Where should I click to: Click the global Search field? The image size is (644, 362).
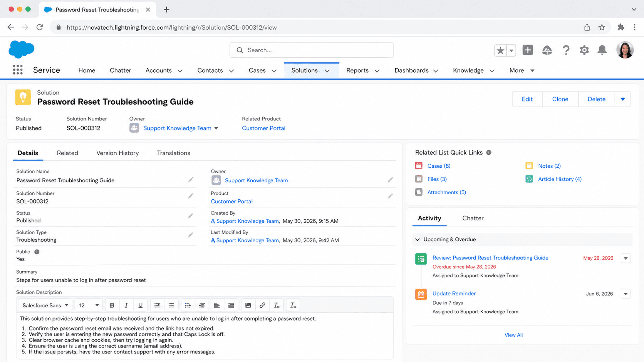click(x=312, y=50)
